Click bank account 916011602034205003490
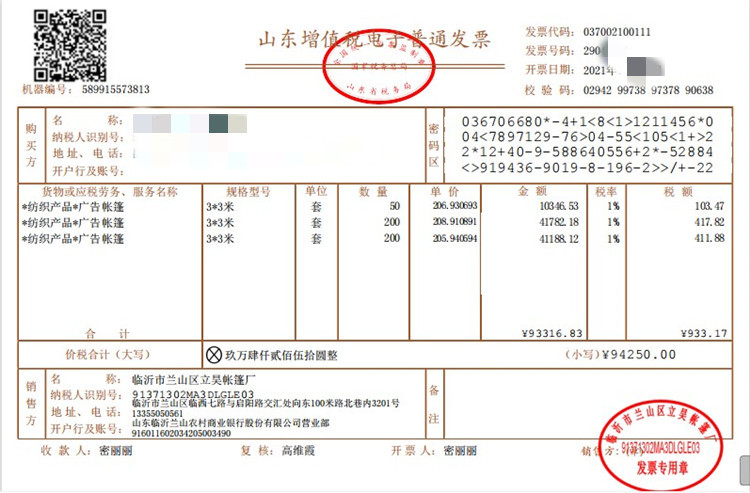 click(181, 433)
